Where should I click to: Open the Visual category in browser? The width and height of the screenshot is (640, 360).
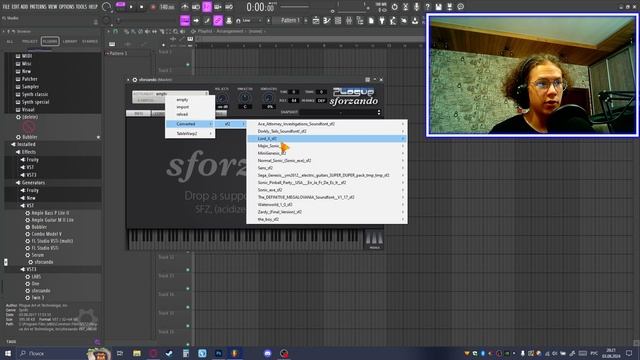pyautogui.click(x=28, y=109)
